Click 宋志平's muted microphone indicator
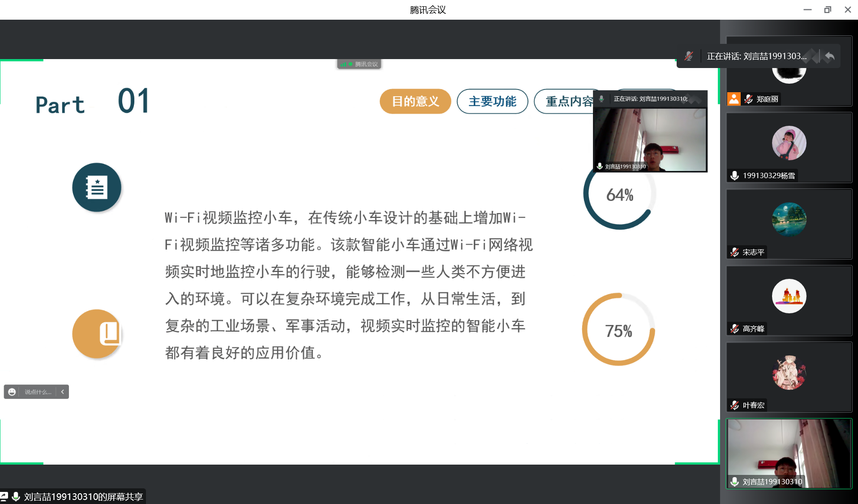 (x=734, y=252)
